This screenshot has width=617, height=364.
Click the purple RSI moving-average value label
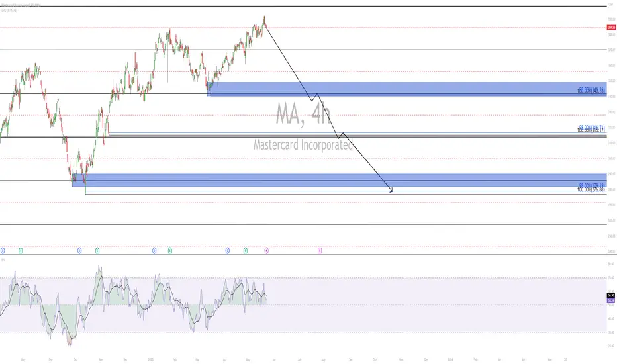tap(610, 300)
